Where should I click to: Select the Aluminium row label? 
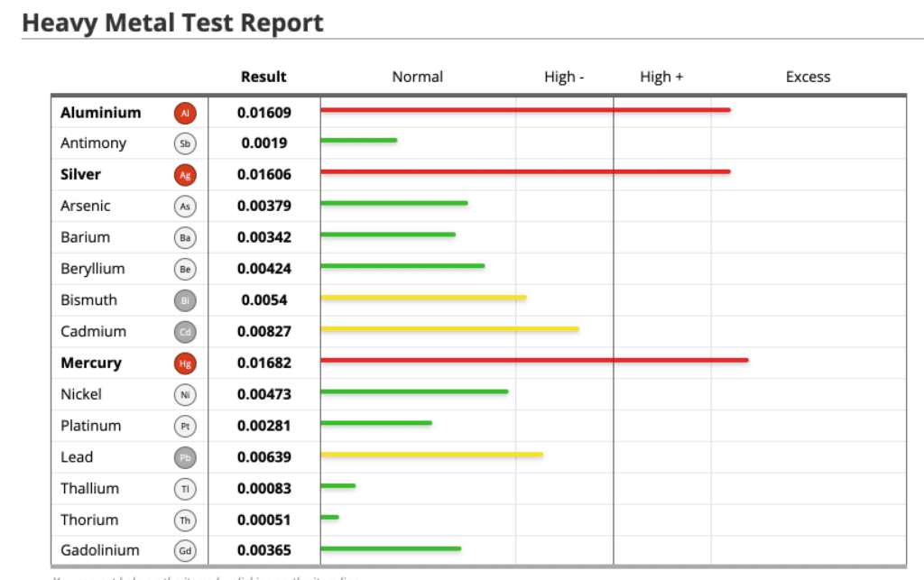[x=101, y=113]
